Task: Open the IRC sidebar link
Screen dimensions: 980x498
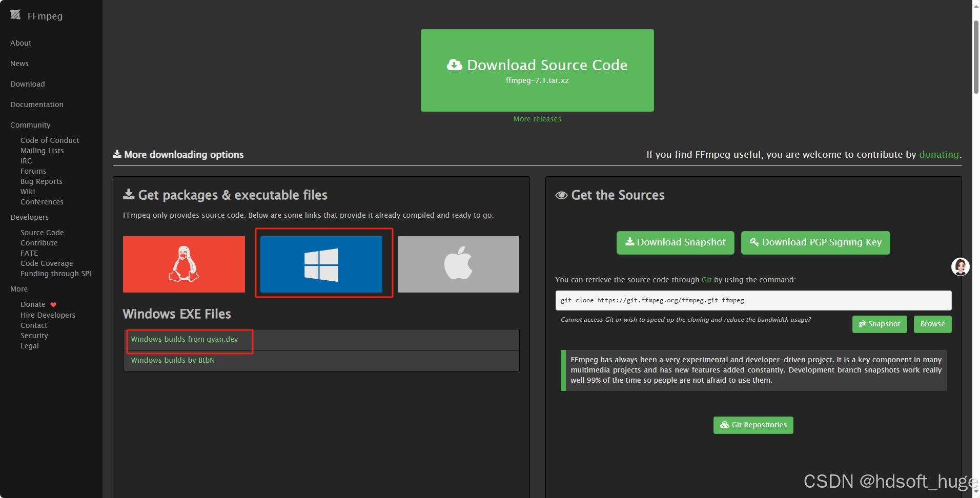Action: [26, 161]
